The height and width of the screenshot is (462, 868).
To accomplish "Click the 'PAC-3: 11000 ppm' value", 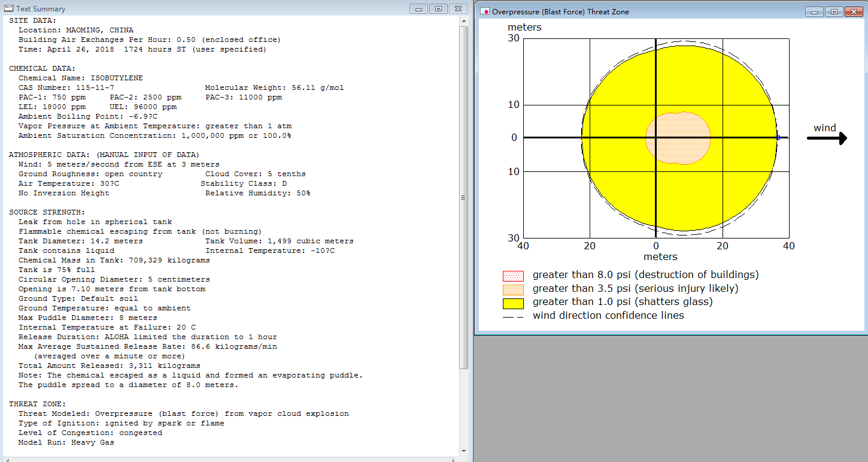I will [244, 97].
